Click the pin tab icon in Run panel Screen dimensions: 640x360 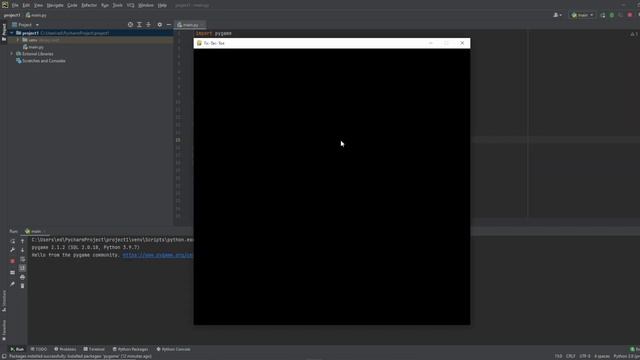[13, 284]
